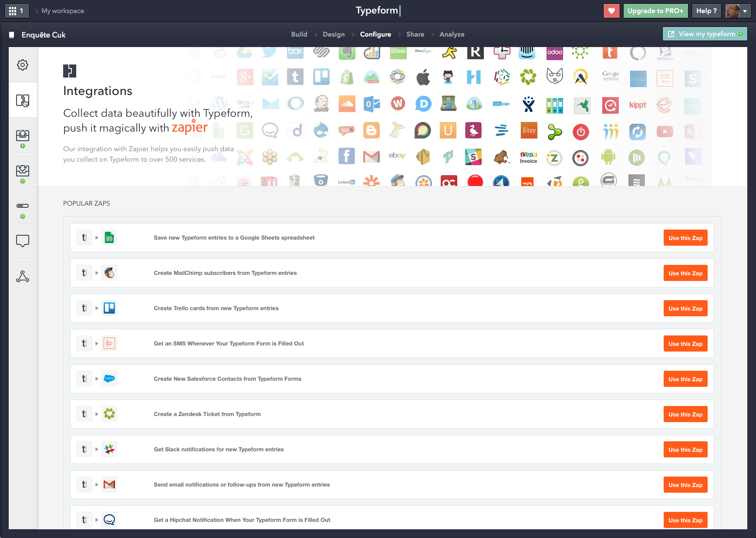
Task: Click Upgrade to PRO+ button
Action: (x=655, y=11)
